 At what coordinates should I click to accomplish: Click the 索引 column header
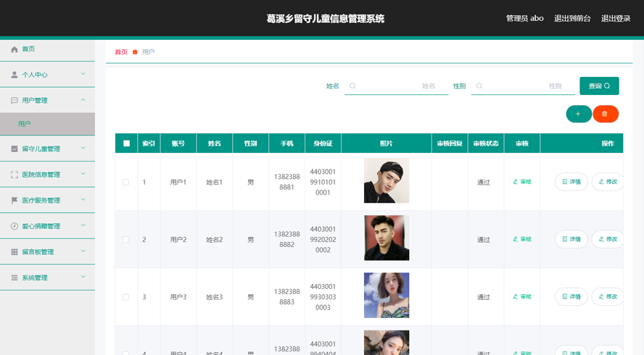pos(149,143)
